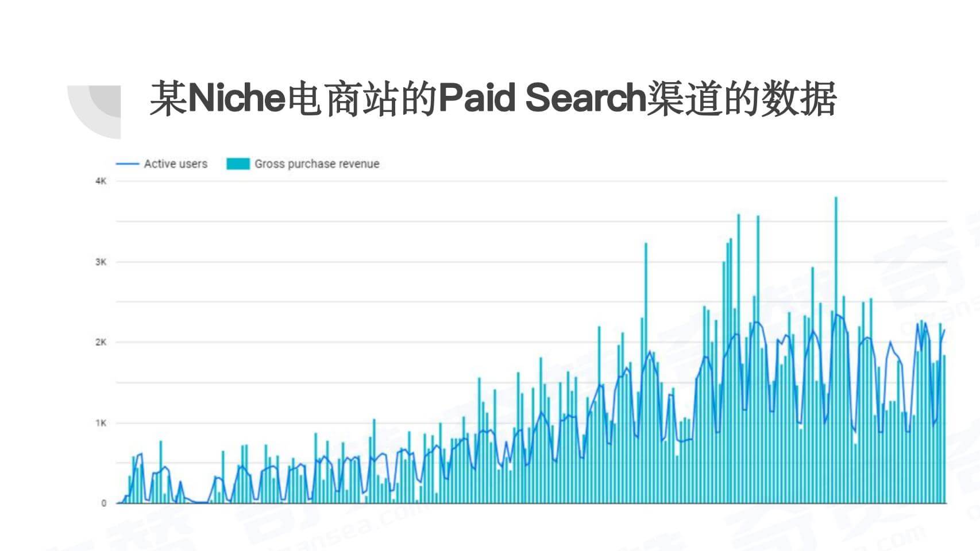Click the blue Active users legend line

pyautogui.click(x=128, y=164)
